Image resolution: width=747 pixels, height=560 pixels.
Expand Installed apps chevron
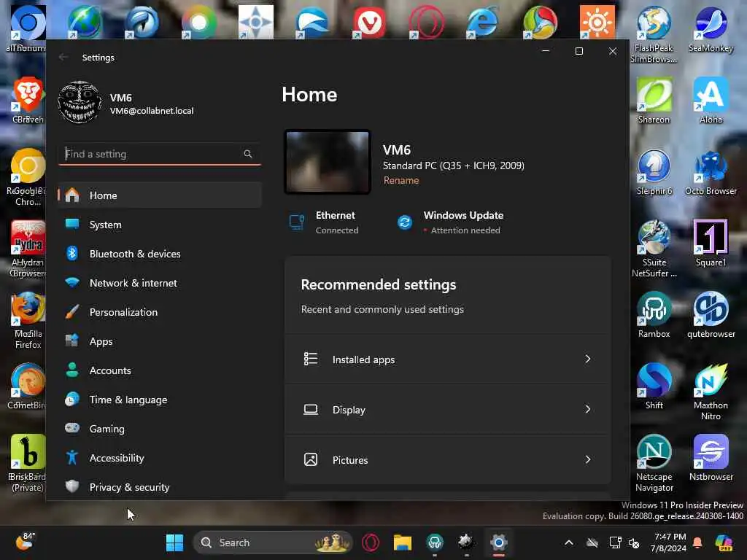(587, 359)
